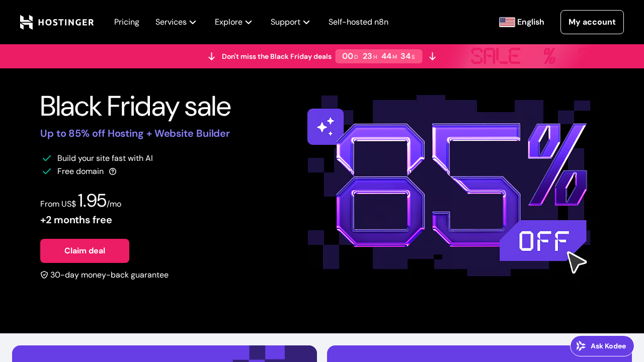Click the left down arrow in sale banner
Viewport: 644px width, 362px height.
tap(211, 56)
